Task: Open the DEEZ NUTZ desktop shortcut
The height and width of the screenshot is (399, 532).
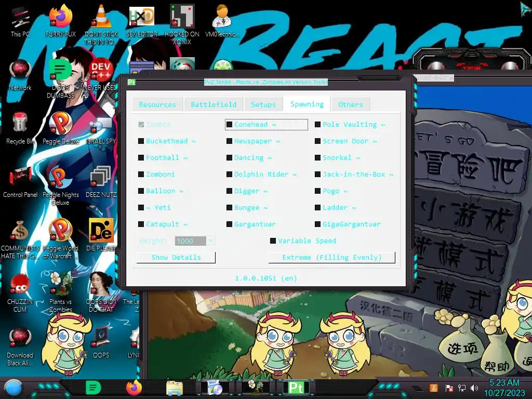Action: [x=101, y=182]
